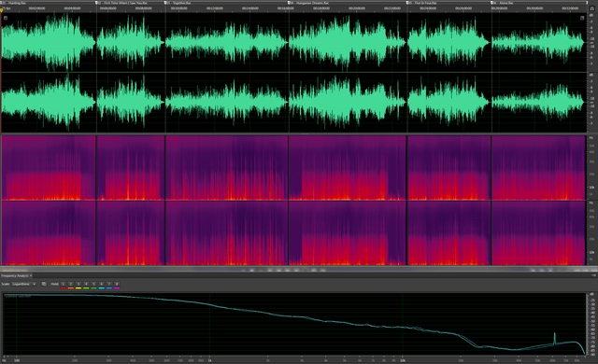Click the headphone icon at top right

tap(591, 8)
